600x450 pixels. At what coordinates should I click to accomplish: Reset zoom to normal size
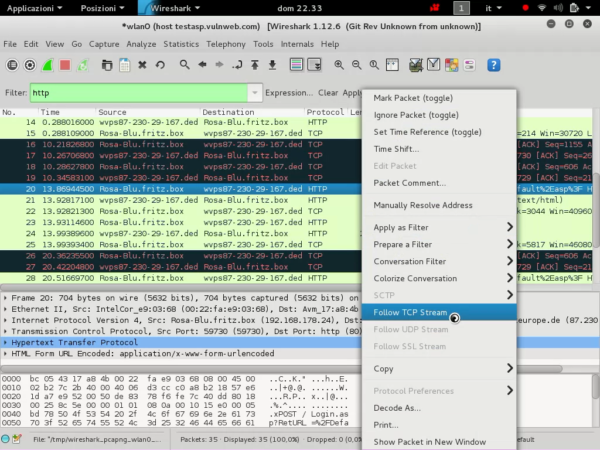pyautogui.click(x=374, y=65)
